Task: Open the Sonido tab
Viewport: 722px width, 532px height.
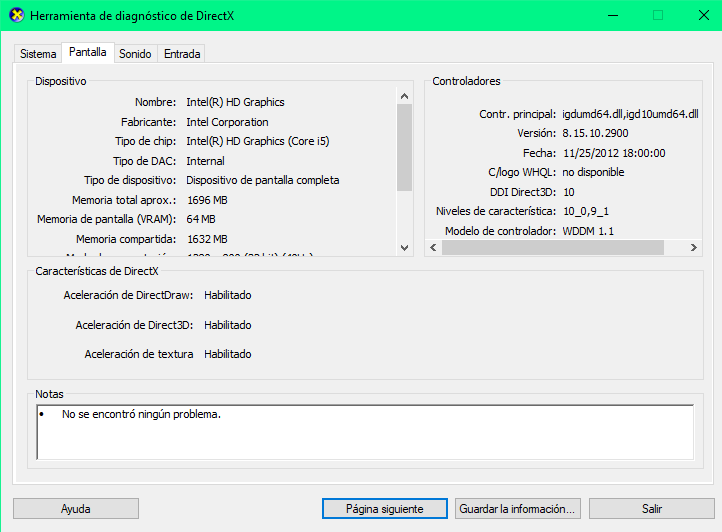Action: [135, 54]
